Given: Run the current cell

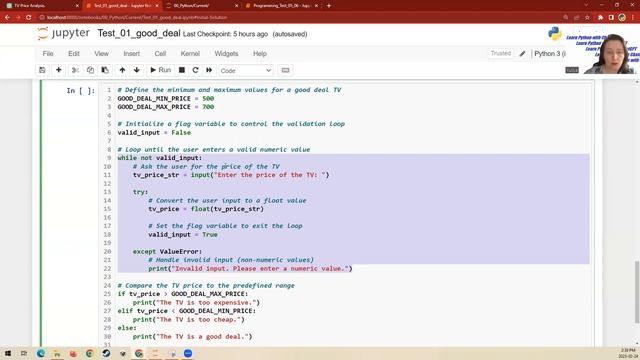Looking at the screenshot, I should click(160, 70).
